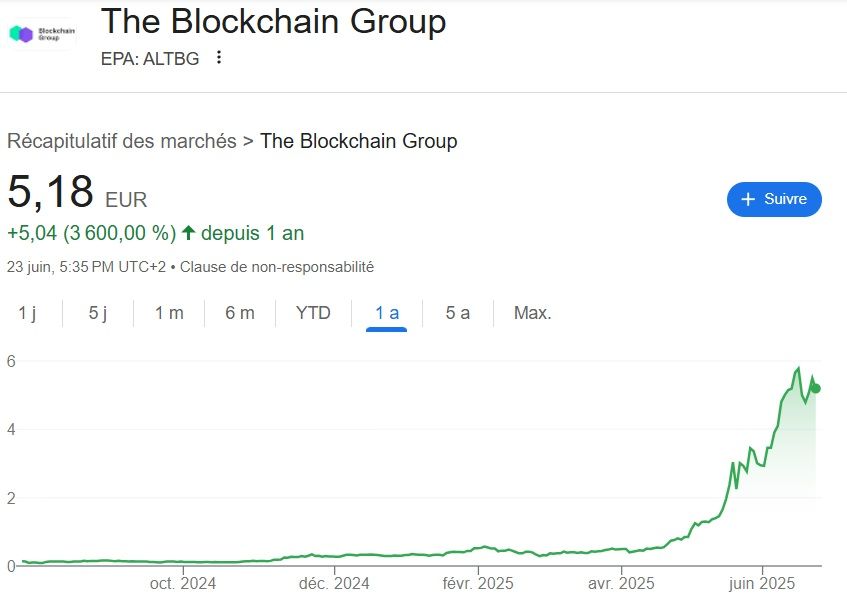
Task: Switch to the 1 m range tab
Action: [169, 313]
